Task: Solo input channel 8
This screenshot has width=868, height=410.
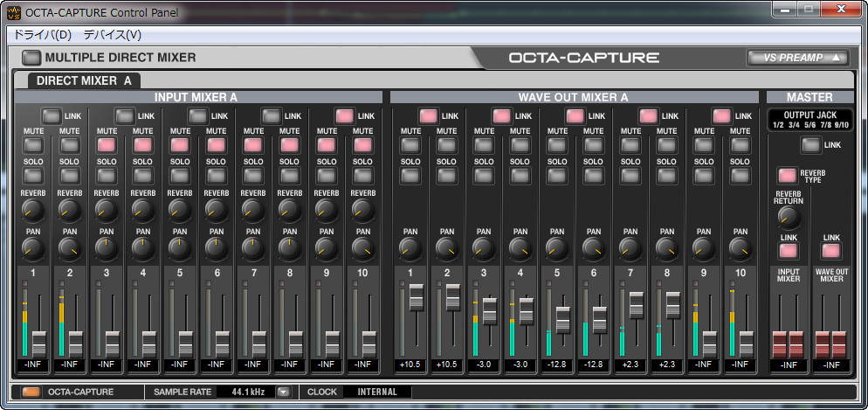Action: [x=290, y=176]
